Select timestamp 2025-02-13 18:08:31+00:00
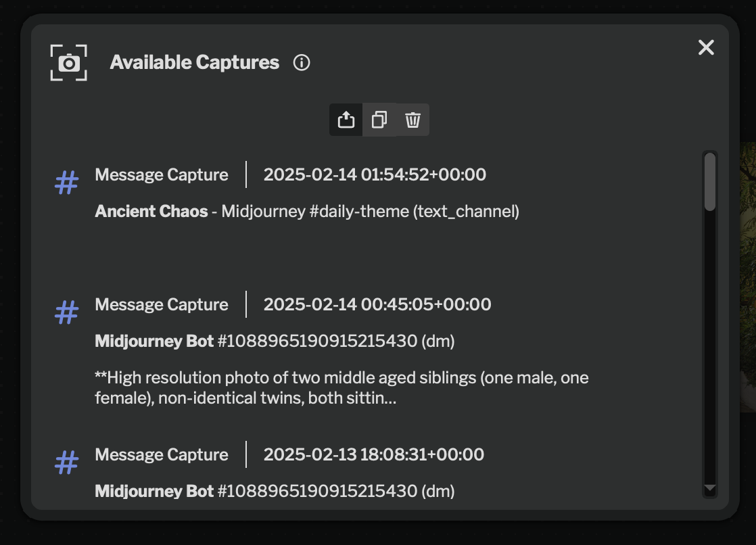756x545 pixels. click(374, 454)
